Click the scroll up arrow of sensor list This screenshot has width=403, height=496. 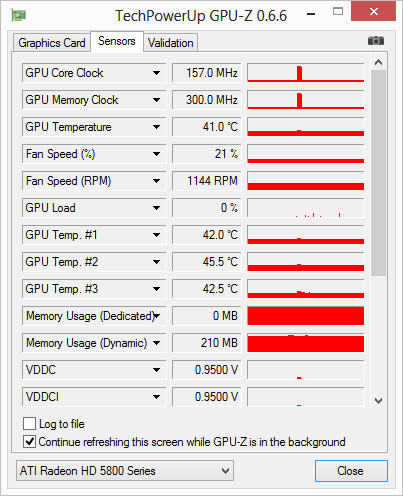[x=378, y=62]
